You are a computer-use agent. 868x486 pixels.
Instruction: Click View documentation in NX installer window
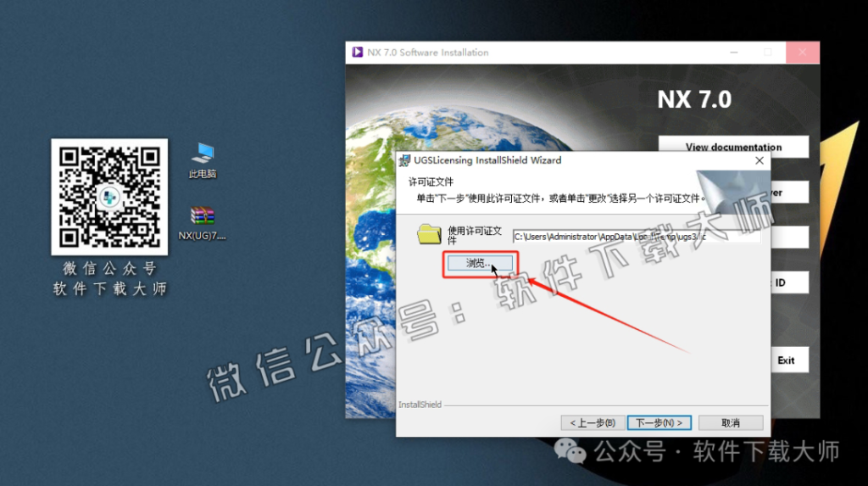tap(733, 147)
